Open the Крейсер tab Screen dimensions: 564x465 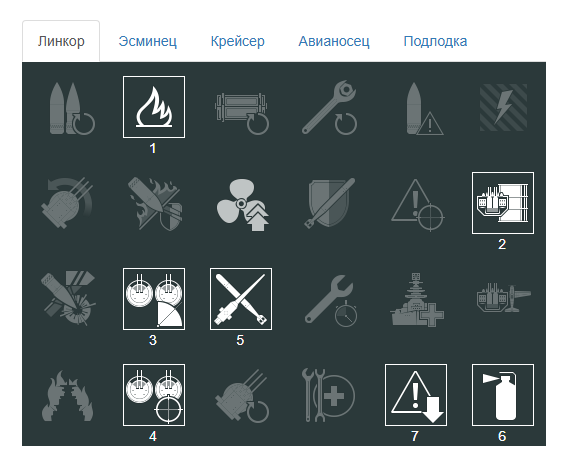[x=237, y=41]
